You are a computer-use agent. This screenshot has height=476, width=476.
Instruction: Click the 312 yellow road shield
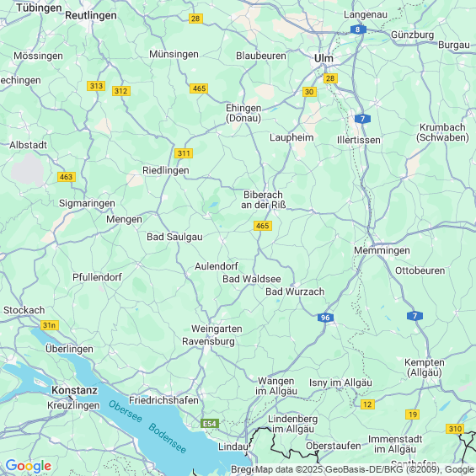(121, 91)
